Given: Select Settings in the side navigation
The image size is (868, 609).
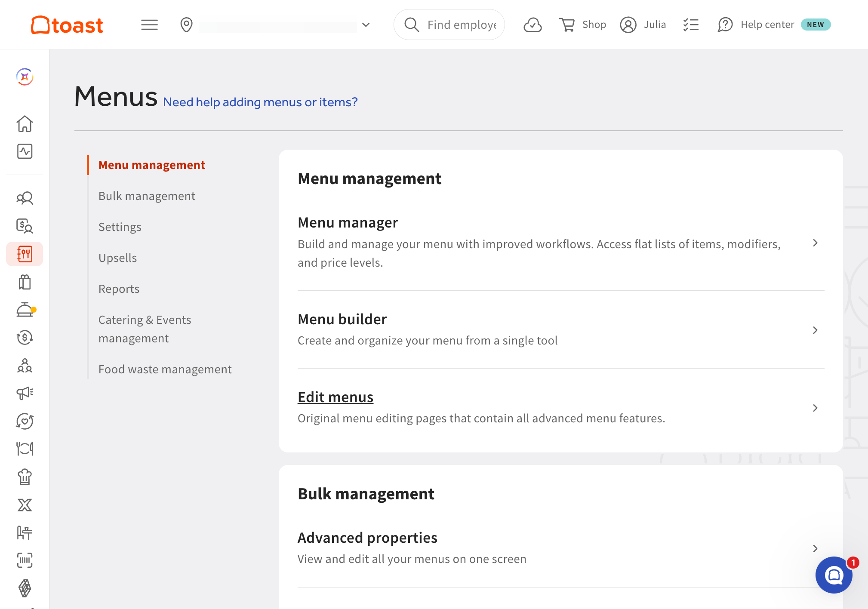Looking at the screenshot, I should (x=120, y=227).
